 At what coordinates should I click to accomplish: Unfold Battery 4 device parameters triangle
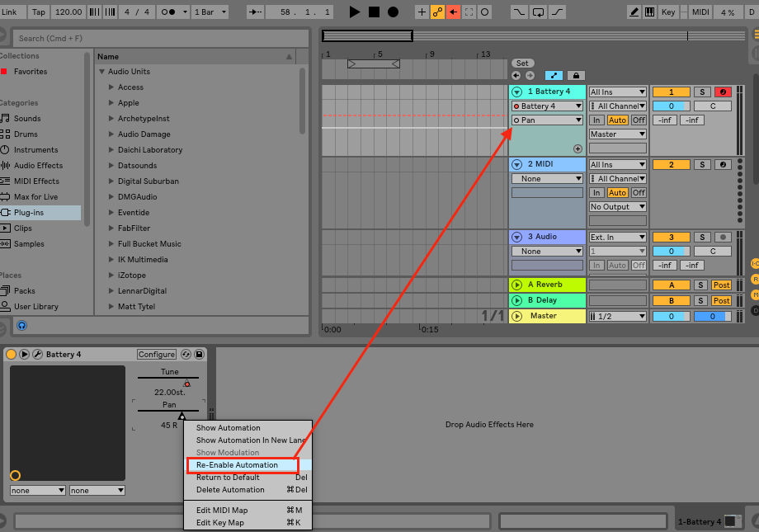(24, 355)
